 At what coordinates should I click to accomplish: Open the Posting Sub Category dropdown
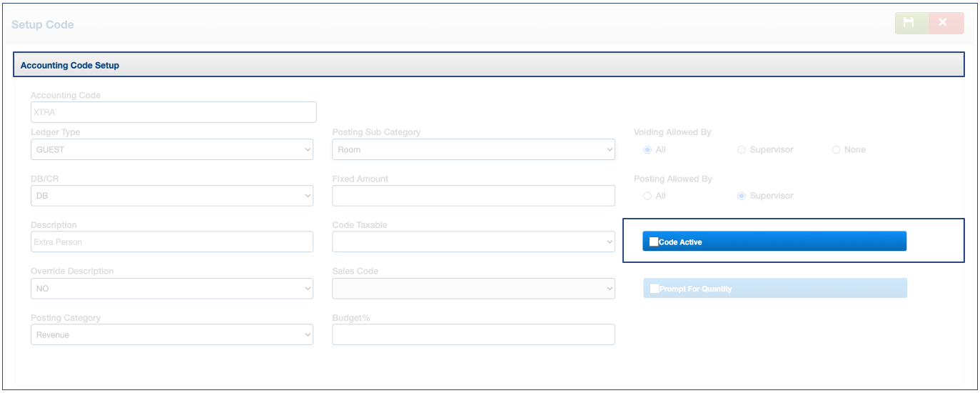pos(473,150)
